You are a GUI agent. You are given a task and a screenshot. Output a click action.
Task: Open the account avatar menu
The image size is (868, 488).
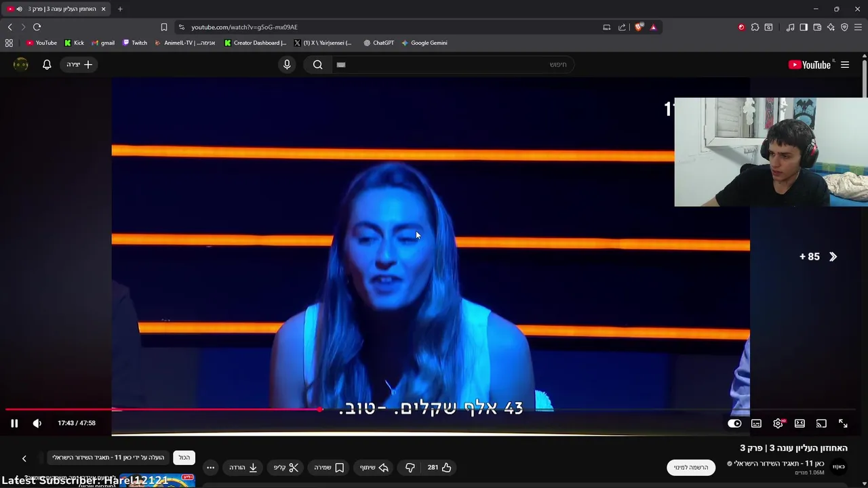click(x=21, y=64)
